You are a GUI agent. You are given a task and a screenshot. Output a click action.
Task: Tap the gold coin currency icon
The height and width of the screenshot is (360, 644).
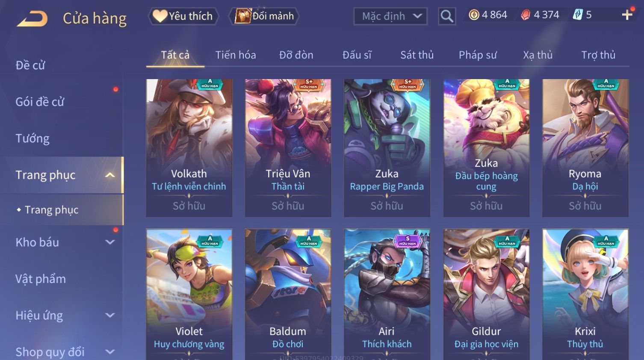(474, 15)
